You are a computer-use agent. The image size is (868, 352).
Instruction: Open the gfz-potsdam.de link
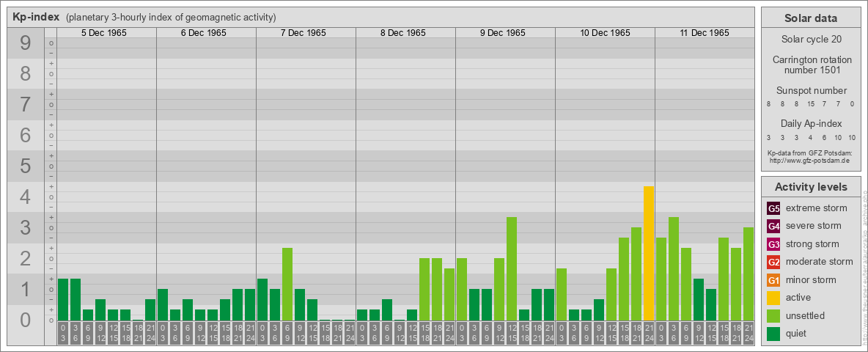(811, 160)
